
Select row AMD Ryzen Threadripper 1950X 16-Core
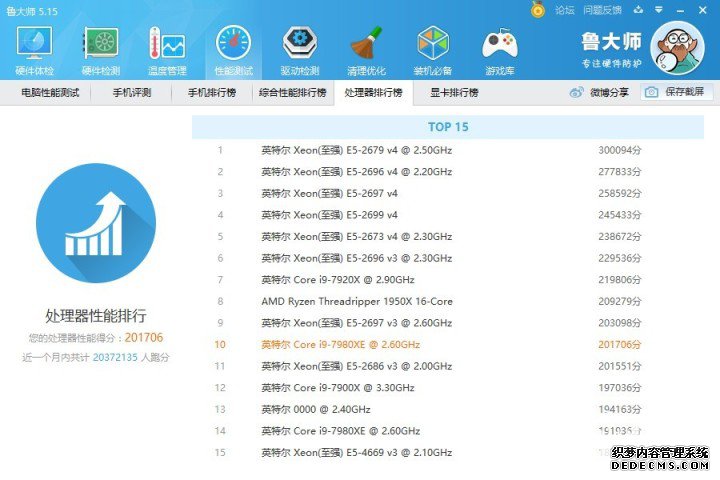click(x=448, y=301)
